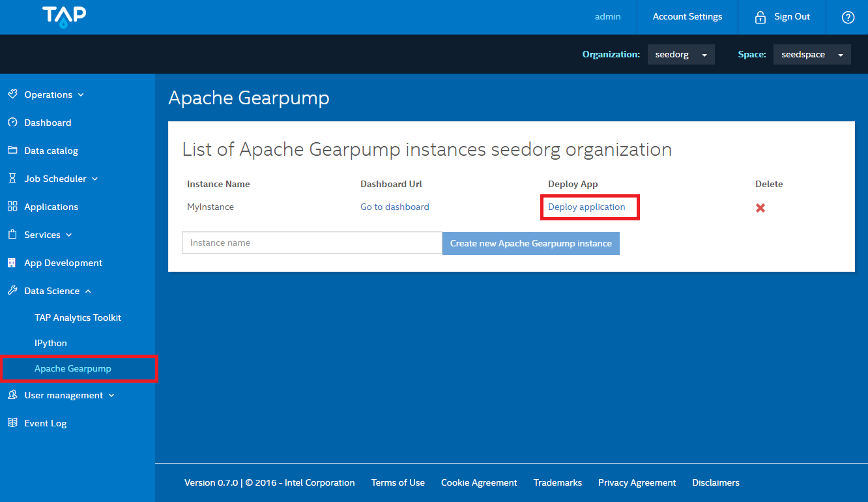Click the App Development building icon
Image resolution: width=868 pixels, height=502 pixels.
[12, 263]
